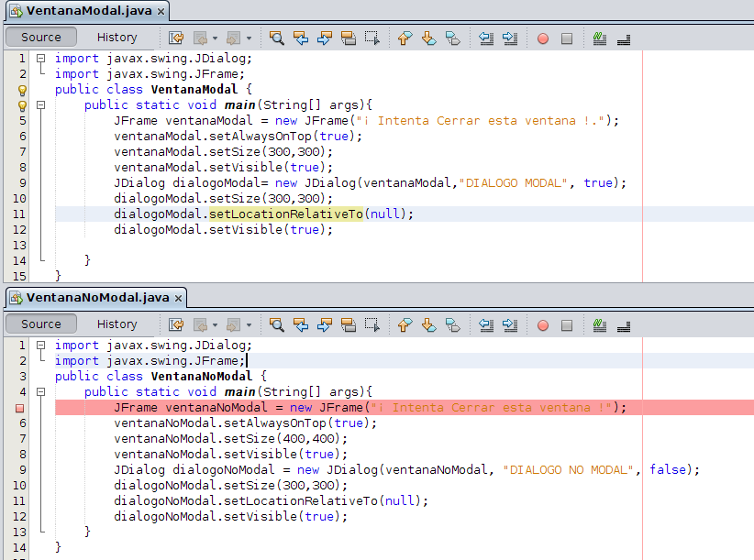Start macro recording with the red circle icon
Viewport: 754px width, 560px height.
542,38
